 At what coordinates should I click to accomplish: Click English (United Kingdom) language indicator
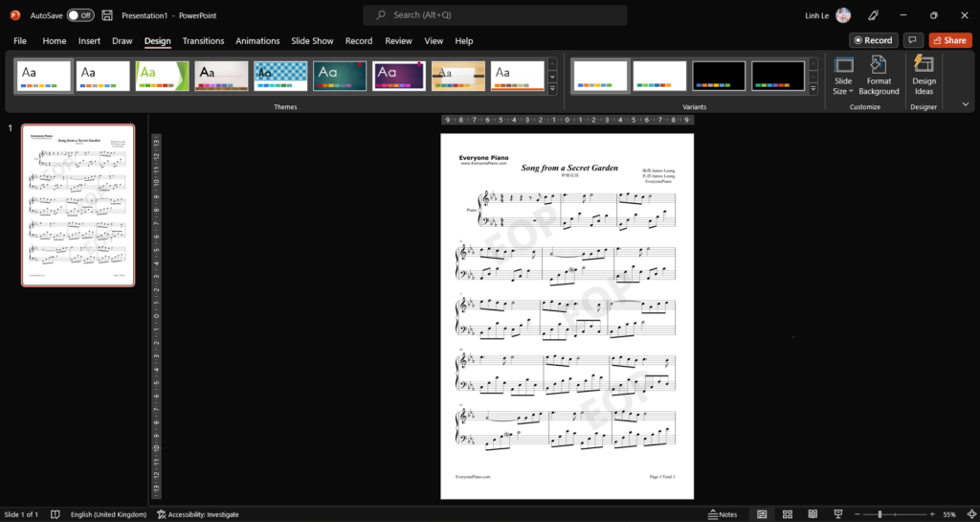108,514
